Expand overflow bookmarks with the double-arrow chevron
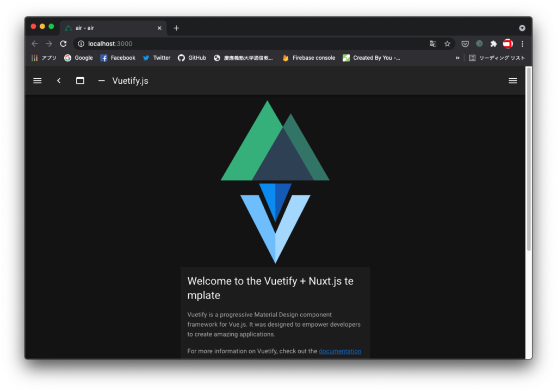The image size is (557, 392). 457,58
